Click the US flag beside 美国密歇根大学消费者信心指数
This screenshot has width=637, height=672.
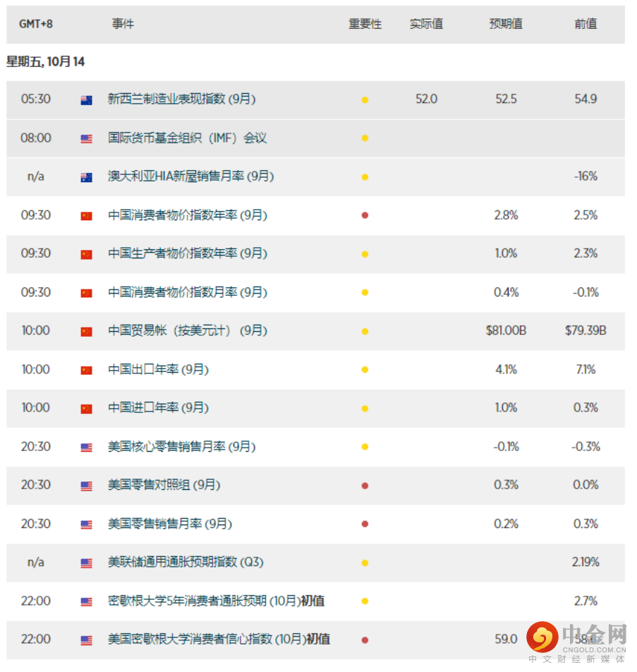pos(86,640)
